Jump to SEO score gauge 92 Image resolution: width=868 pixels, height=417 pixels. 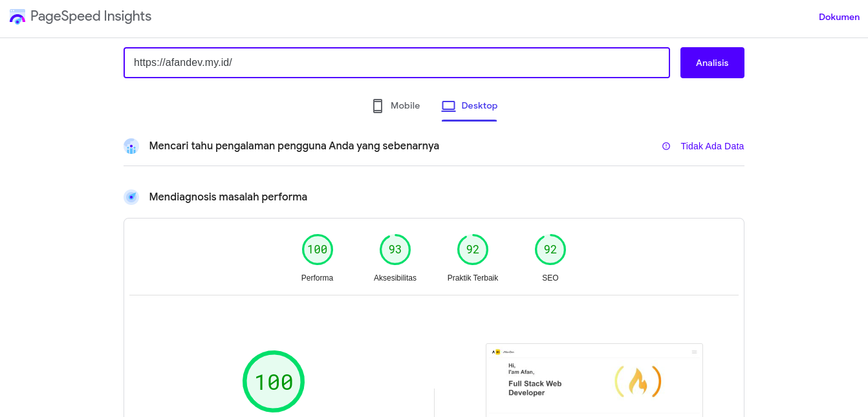(550, 250)
